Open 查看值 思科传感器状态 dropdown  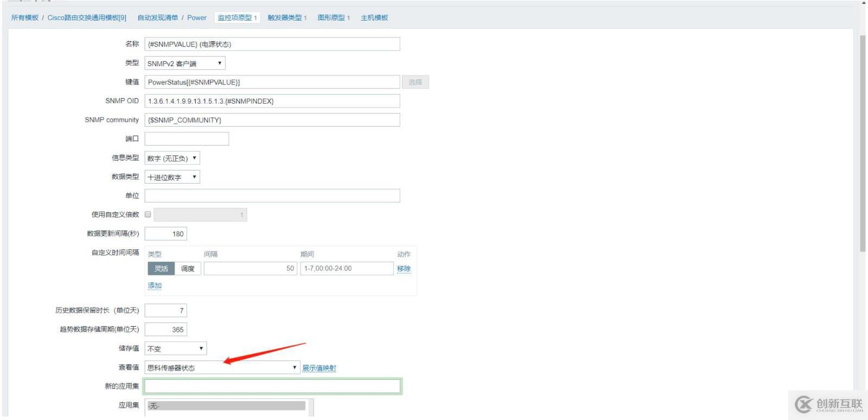[222, 367]
